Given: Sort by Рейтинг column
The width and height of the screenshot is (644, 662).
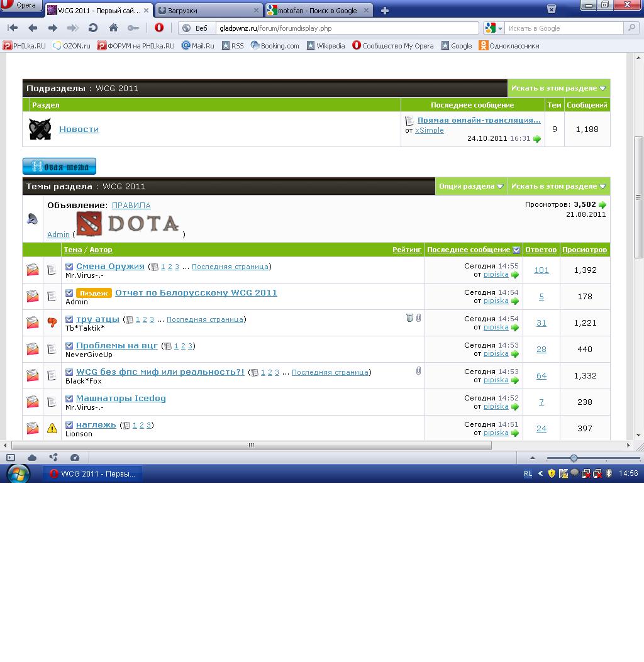Looking at the screenshot, I should (407, 250).
